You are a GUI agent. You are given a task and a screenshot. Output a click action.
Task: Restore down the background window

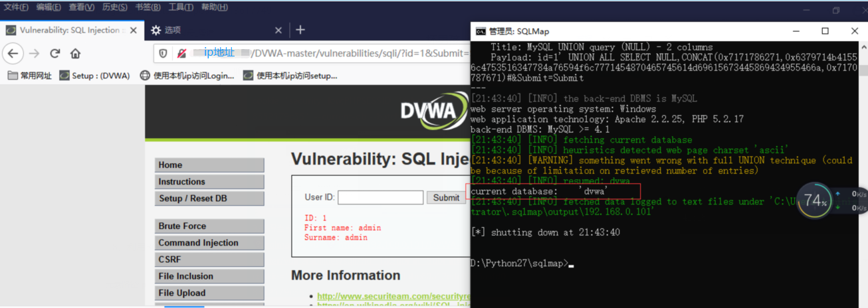[836, 10]
